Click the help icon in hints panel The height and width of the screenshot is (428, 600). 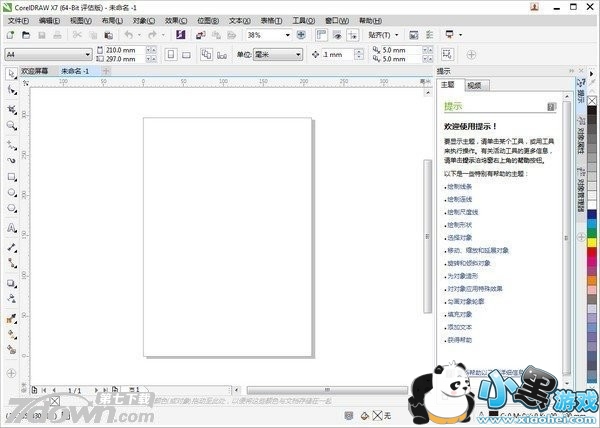[551, 106]
